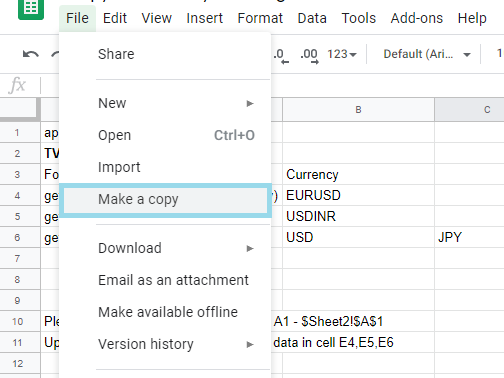Click the empty cell B1
The width and height of the screenshot is (504, 378).
coord(358,133)
